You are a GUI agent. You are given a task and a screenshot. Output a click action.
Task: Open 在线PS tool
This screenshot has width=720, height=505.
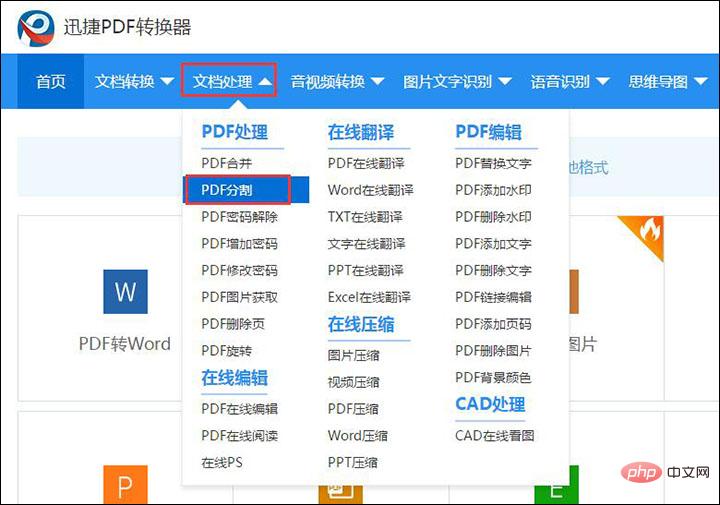pyautogui.click(x=222, y=462)
